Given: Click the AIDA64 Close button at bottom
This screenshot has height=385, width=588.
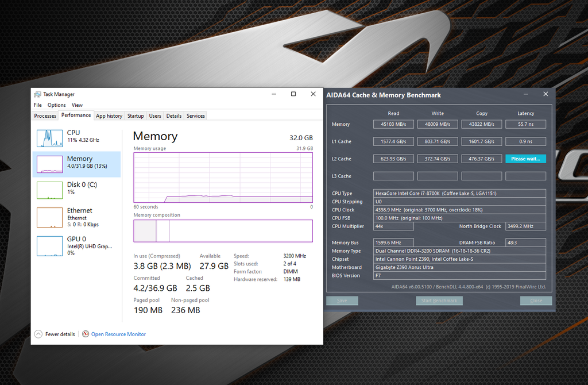Looking at the screenshot, I should tap(536, 301).
